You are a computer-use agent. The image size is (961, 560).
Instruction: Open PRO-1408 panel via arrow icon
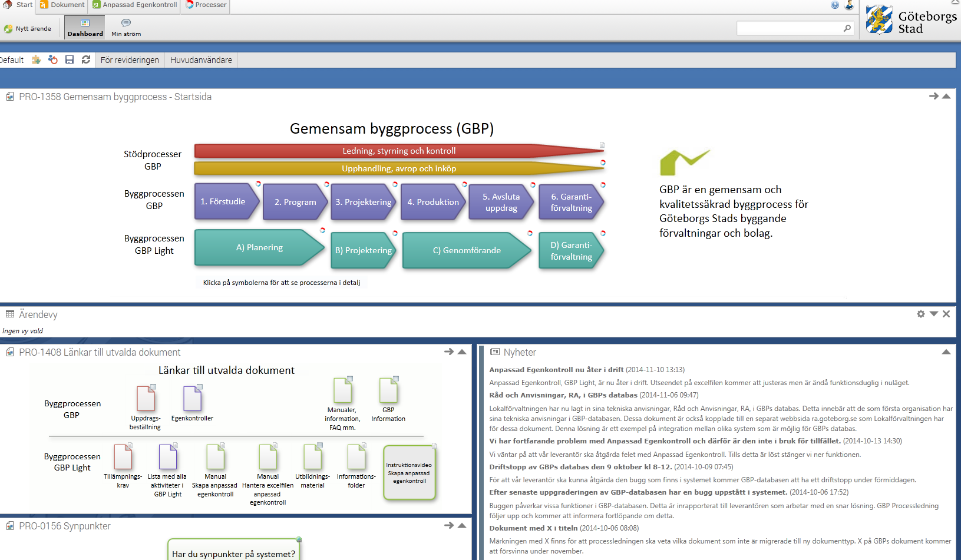pyautogui.click(x=449, y=352)
